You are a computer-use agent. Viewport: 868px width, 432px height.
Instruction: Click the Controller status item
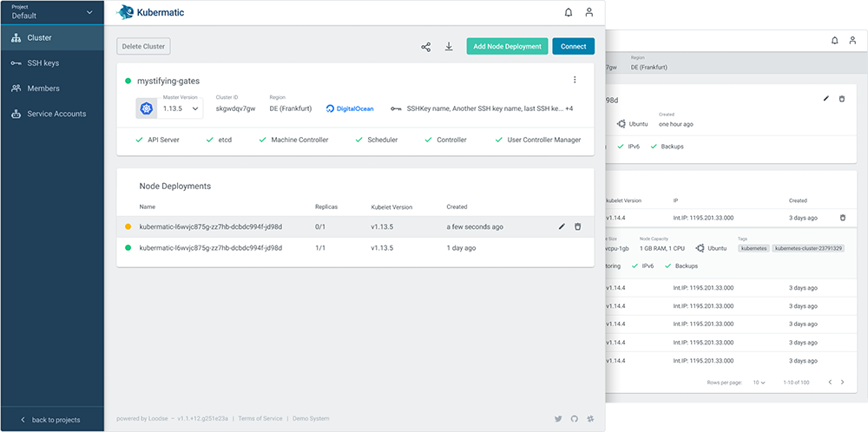445,140
